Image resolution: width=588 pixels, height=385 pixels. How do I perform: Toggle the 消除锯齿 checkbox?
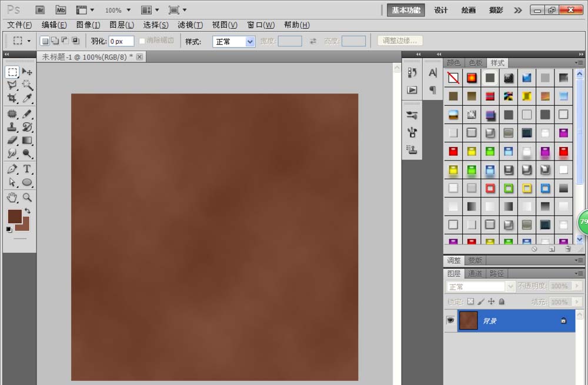[142, 41]
